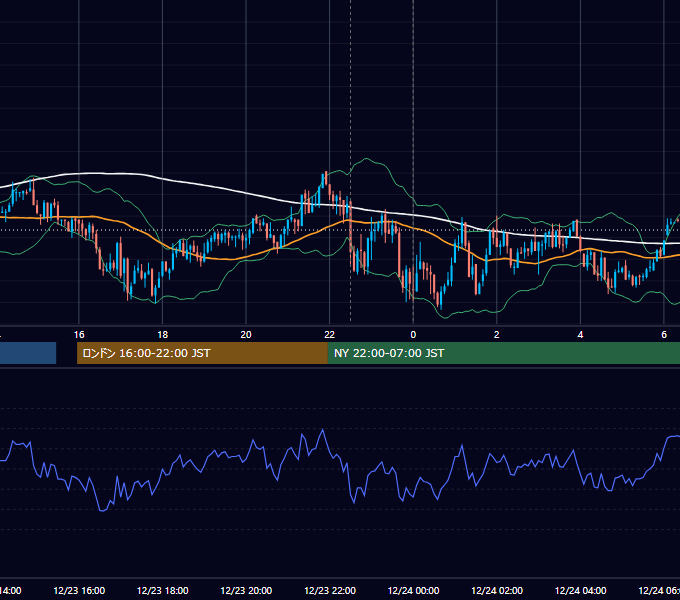680x600 pixels.
Task: Click the 12/24 02:00 time label
Action: (497, 590)
